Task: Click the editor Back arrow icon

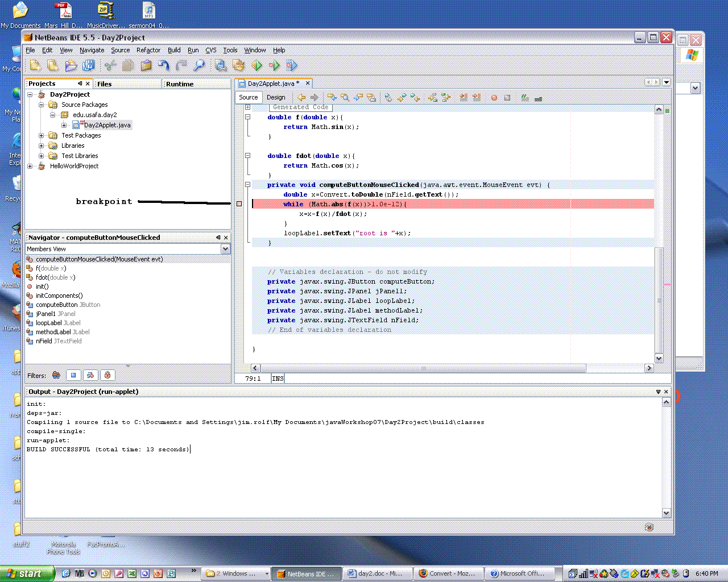Action: (301, 98)
